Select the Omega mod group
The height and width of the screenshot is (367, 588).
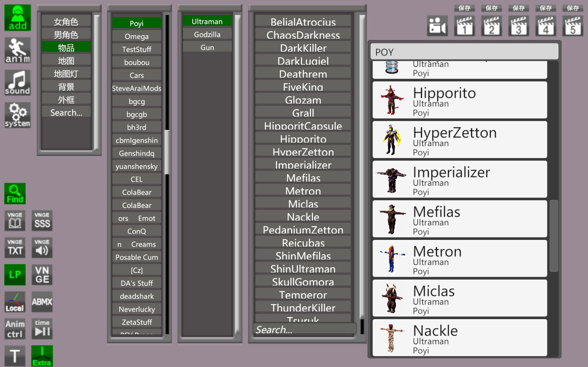(x=137, y=36)
